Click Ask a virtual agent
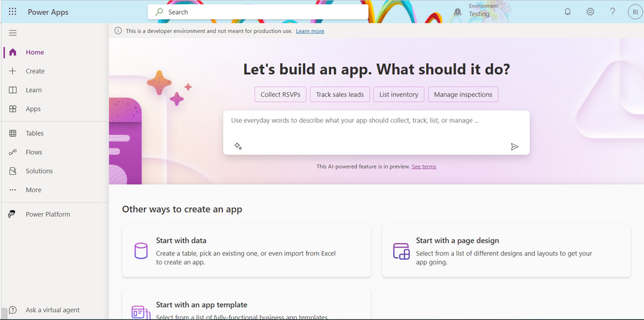The image size is (644, 320). (x=52, y=310)
